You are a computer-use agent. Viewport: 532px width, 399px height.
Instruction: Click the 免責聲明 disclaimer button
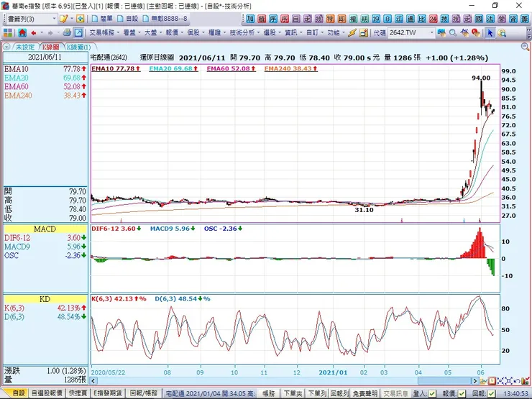click(366, 393)
